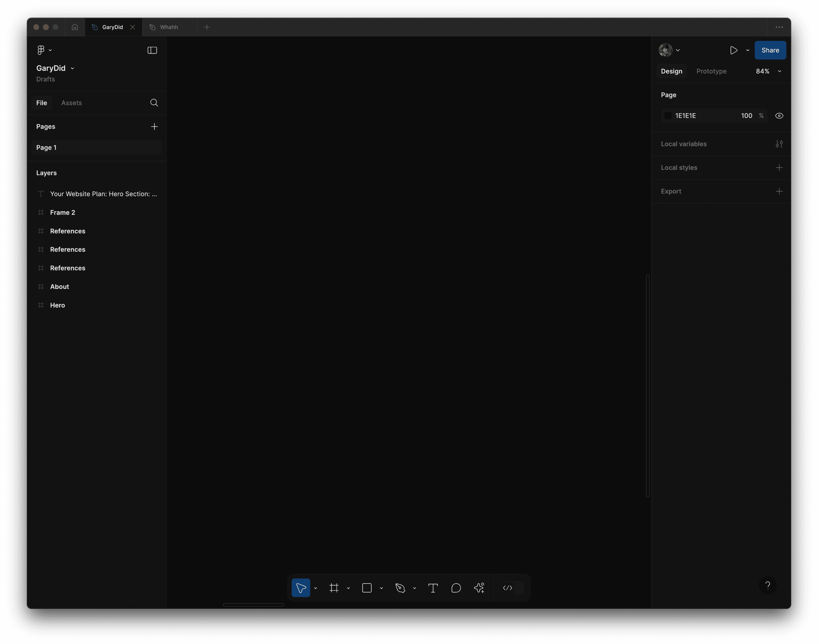Open the Actions AI sparkle tool
Viewport: 818px width, 644px height.
click(479, 588)
